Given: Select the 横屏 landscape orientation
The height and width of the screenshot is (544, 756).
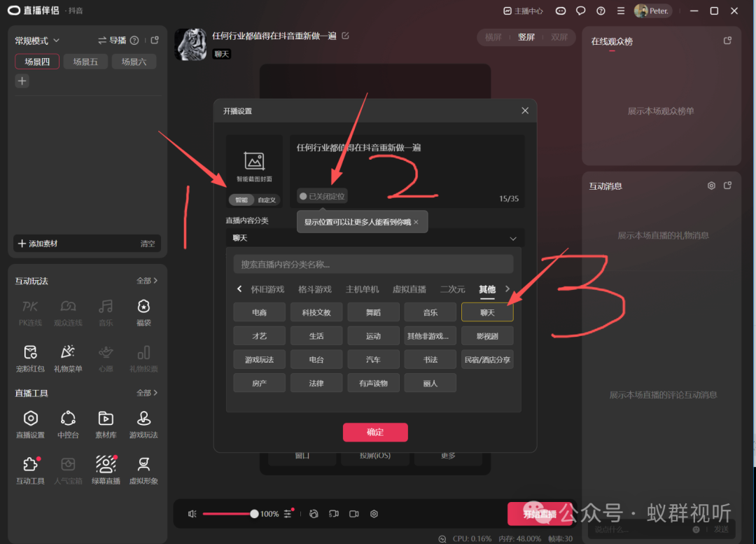Looking at the screenshot, I should 493,38.
